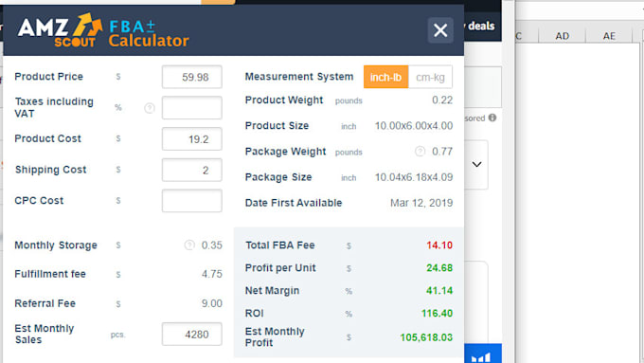The image size is (644, 363).
Task: Click the Date First Available label
Action: tap(294, 203)
